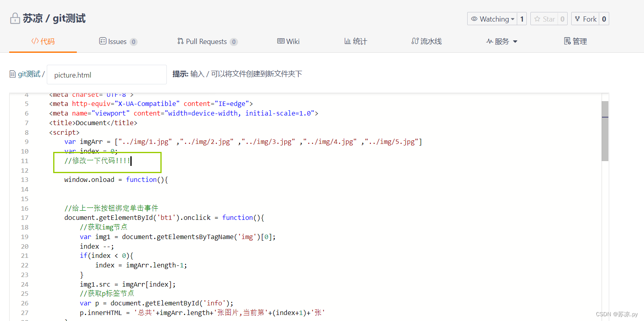Click the file icon beside git测试 breadcrumb
Screen dimensions: 644x321
tap(13, 74)
